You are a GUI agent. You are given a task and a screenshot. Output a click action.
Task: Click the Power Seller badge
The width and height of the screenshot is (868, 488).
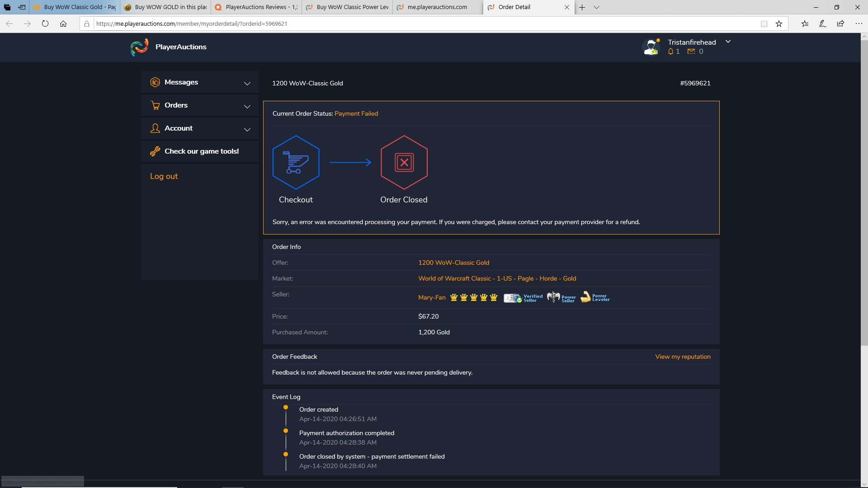[561, 297]
